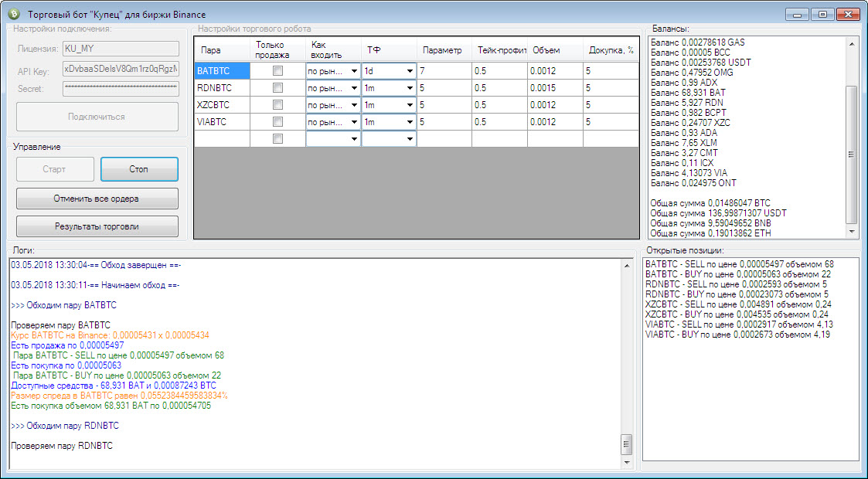Click the scroll down arrow in balances list

click(853, 231)
